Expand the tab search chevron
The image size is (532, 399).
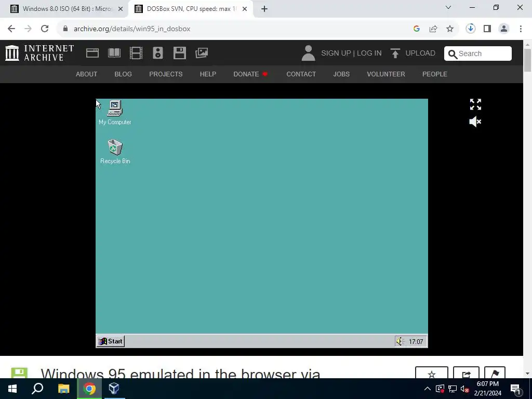[448, 7]
